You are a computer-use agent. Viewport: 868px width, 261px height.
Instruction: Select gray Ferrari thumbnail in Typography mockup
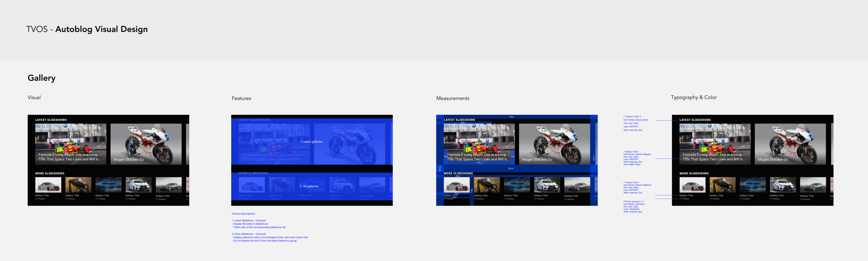point(813,185)
